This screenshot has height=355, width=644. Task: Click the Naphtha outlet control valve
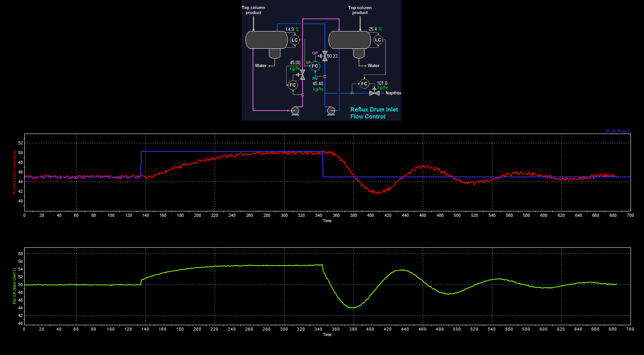point(374,92)
